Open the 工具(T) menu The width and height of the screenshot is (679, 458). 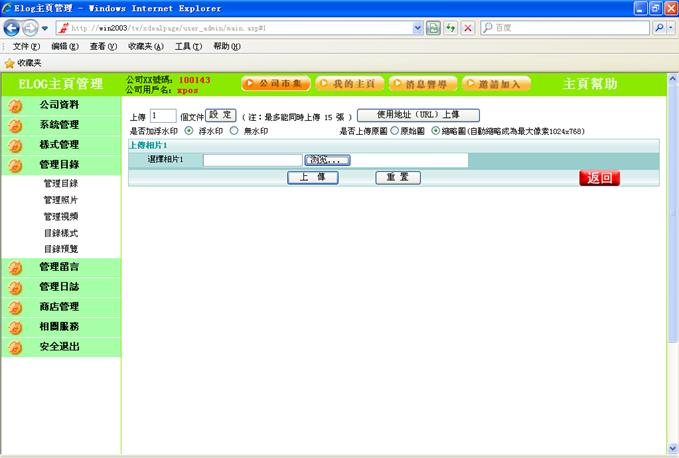click(187, 46)
